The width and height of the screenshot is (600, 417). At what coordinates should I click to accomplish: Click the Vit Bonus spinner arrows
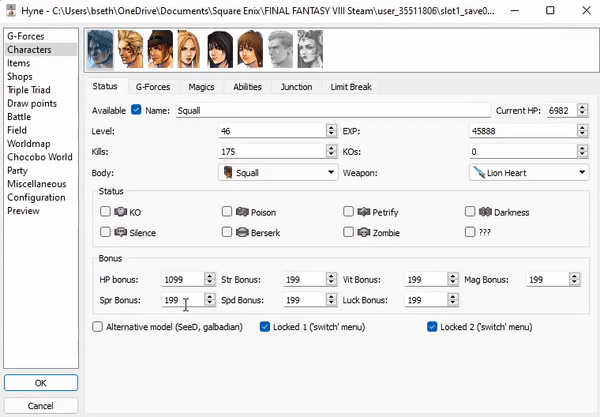[x=453, y=279]
